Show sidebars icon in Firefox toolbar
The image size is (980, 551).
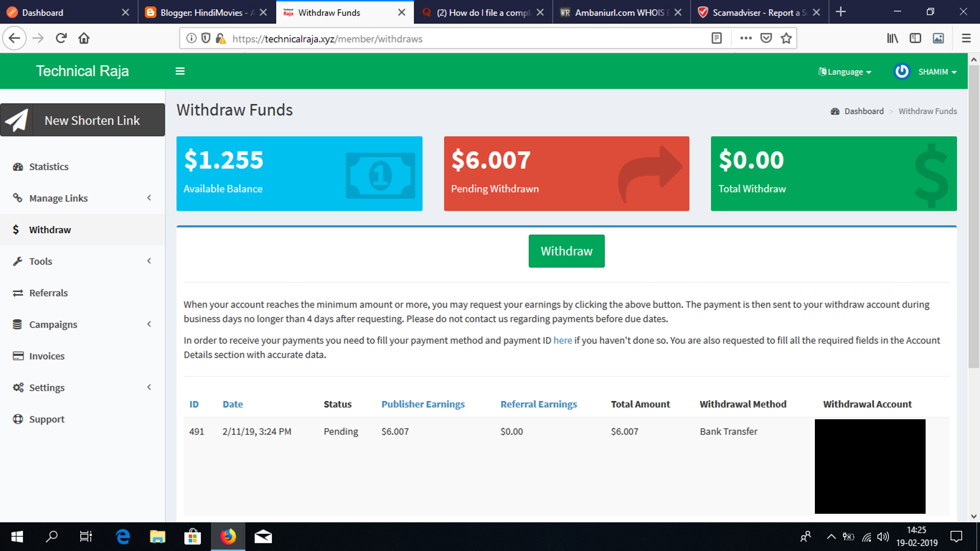point(915,38)
